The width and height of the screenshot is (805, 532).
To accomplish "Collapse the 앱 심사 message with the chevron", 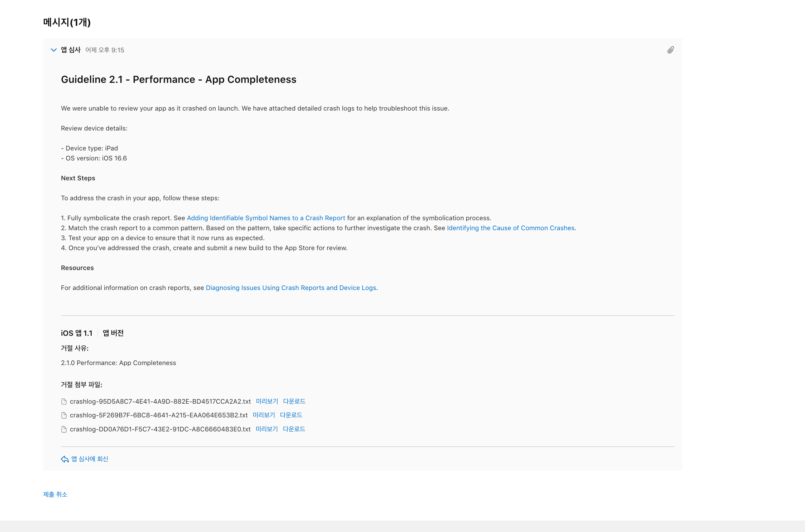I will coord(54,50).
